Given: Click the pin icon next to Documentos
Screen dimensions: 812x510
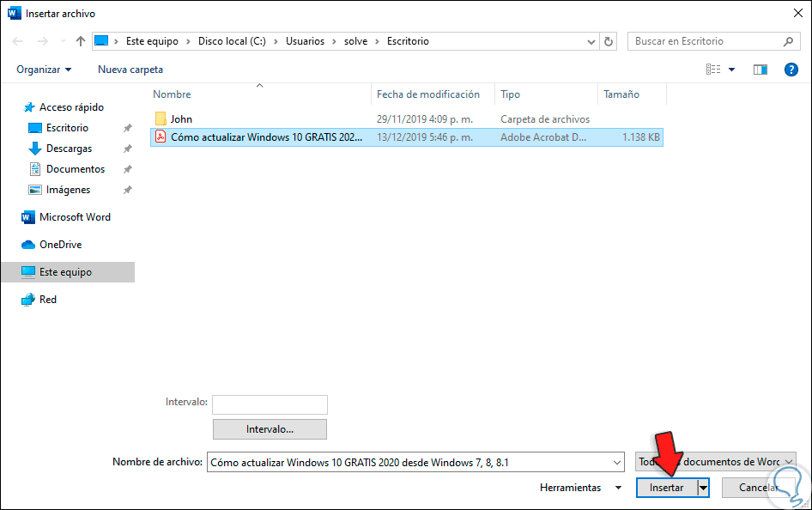Looking at the screenshot, I should click(127, 169).
